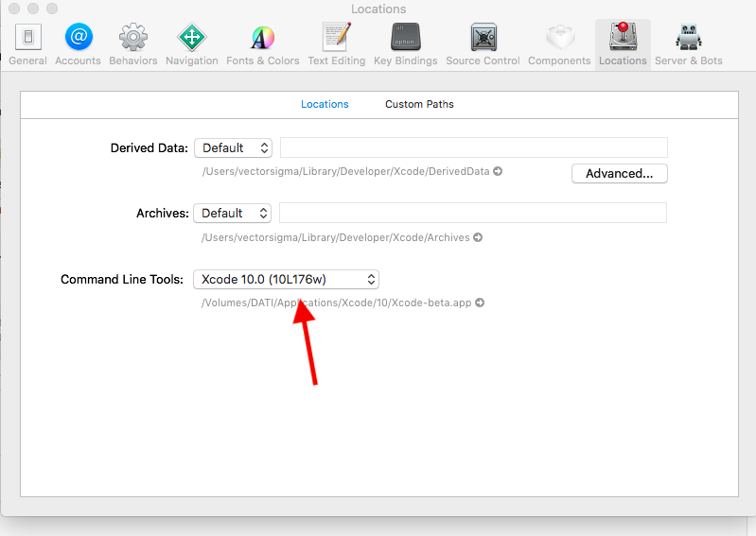Click the Xcode/Archives path text
The height and width of the screenshot is (536, 756).
pyautogui.click(x=336, y=237)
